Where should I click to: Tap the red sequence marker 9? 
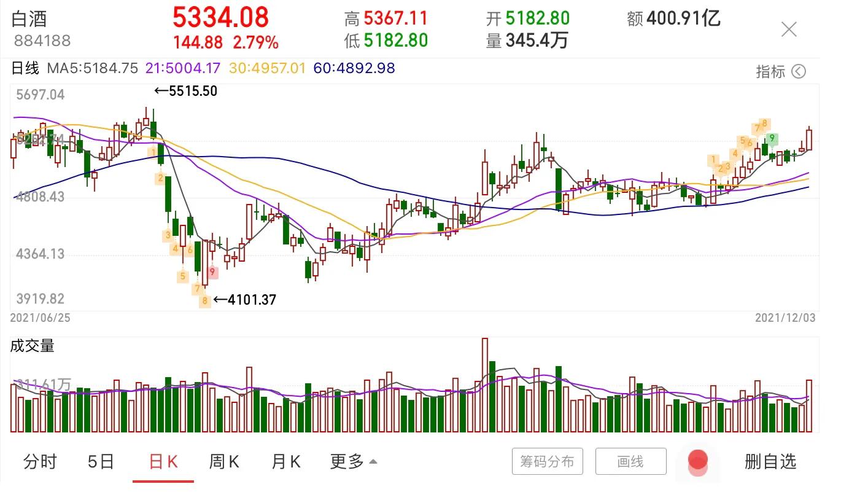[x=212, y=271]
